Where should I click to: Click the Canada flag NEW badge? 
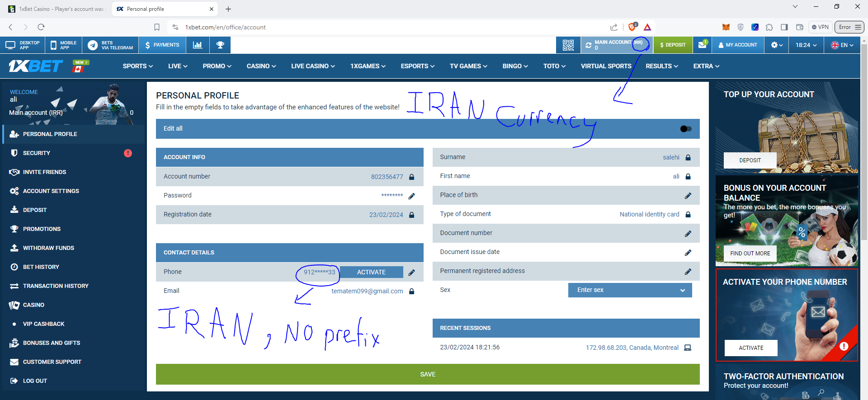80,66
